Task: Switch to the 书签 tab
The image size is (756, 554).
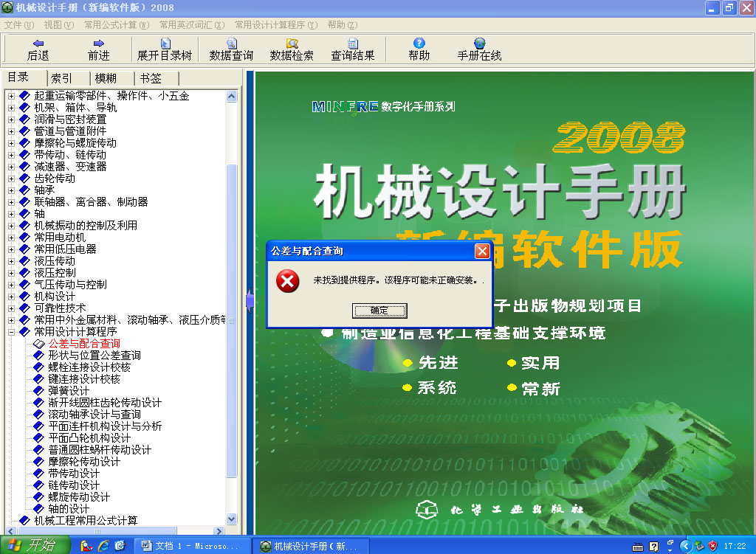Action: (151, 78)
